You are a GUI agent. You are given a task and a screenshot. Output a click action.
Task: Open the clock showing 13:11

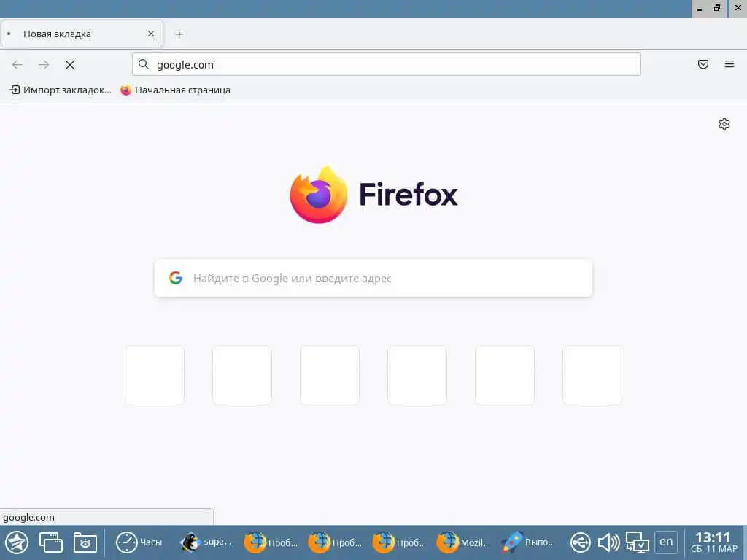click(x=713, y=542)
